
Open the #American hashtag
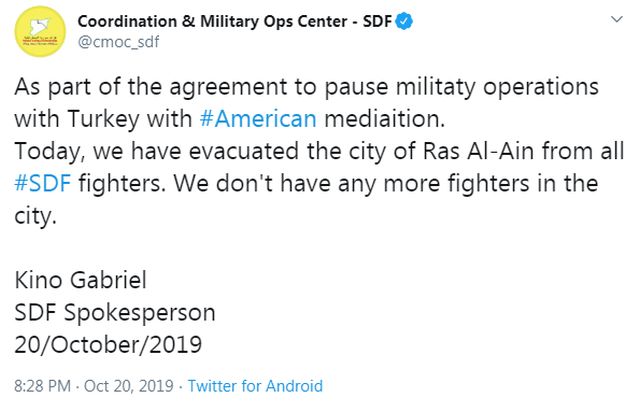coord(259,118)
